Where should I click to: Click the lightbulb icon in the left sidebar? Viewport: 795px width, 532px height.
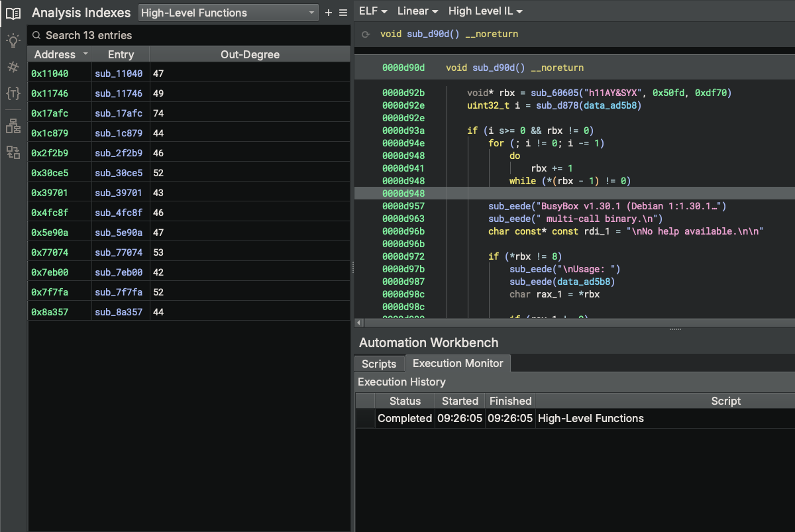pos(13,40)
